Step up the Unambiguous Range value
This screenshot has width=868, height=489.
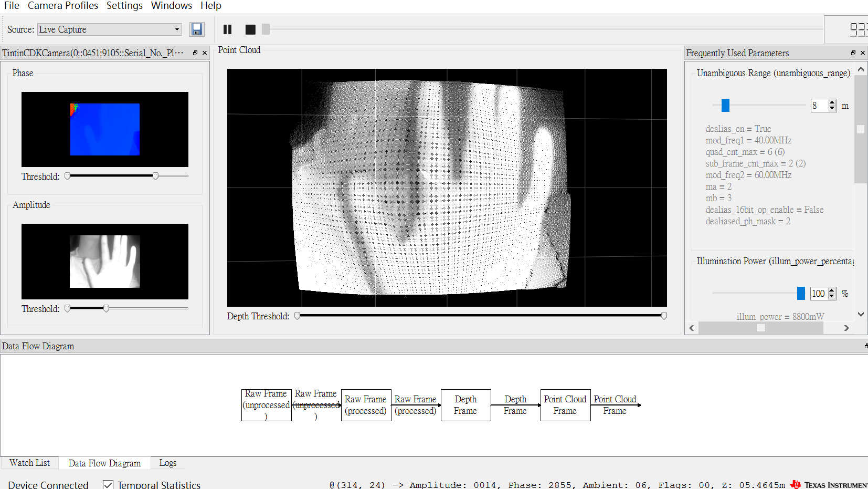pos(832,102)
